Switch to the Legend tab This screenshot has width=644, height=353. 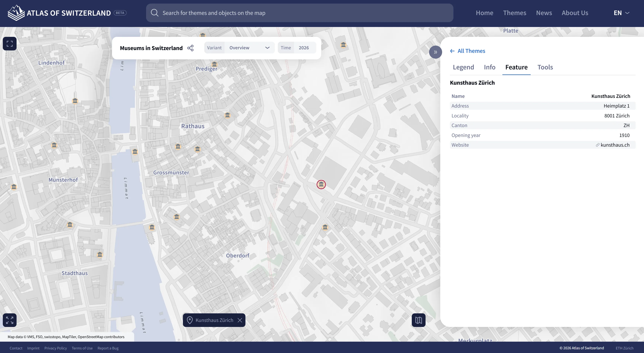(463, 67)
